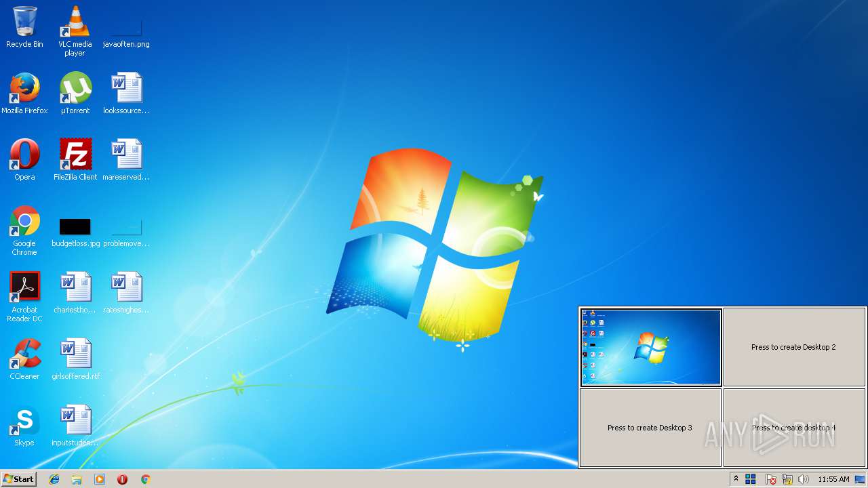Expand hidden tray icons arrow

(736, 479)
